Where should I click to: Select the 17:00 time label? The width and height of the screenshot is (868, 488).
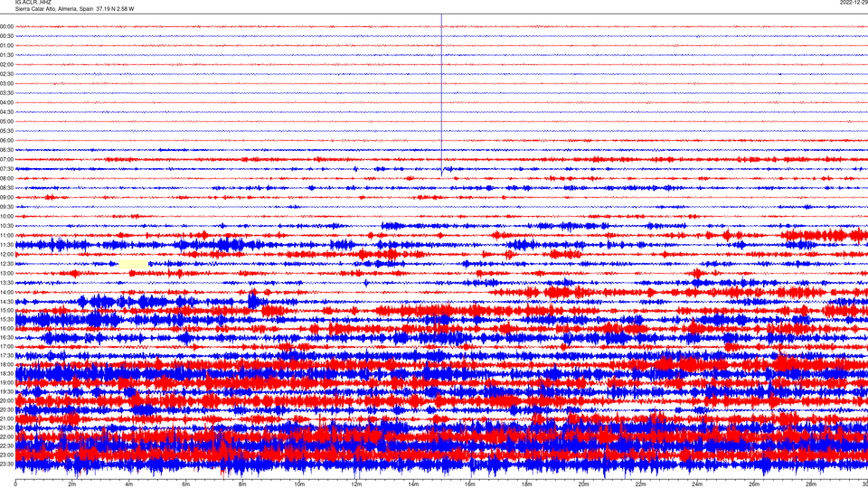click(7, 346)
